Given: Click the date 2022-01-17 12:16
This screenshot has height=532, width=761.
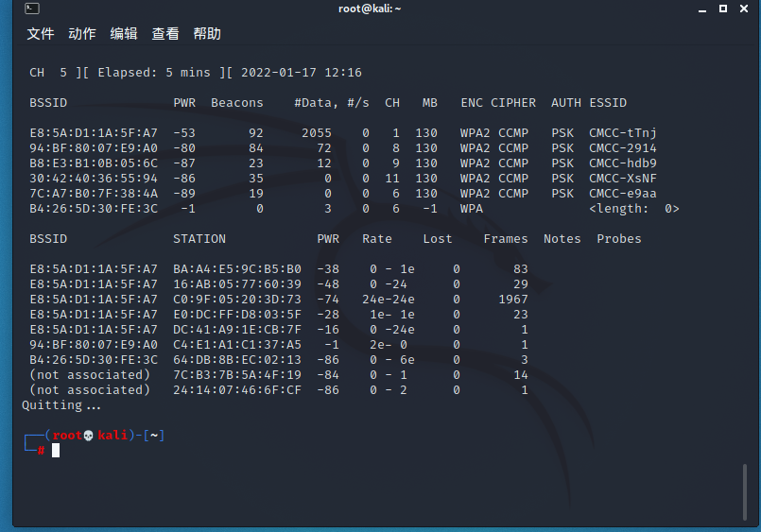Looking at the screenshot, I should pos(302,72).
